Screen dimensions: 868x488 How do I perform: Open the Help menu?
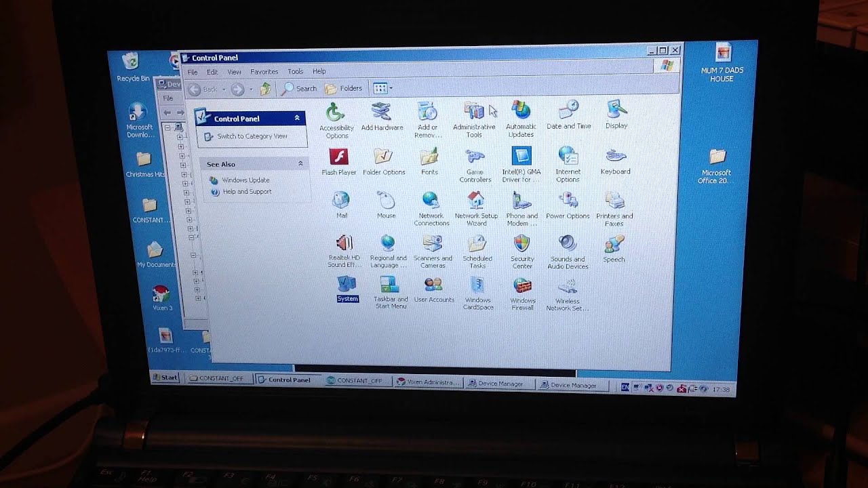(319, 71)
